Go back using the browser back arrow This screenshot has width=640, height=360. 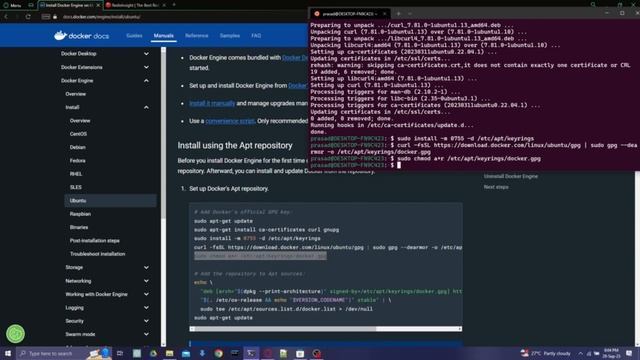tap(6, 17)
